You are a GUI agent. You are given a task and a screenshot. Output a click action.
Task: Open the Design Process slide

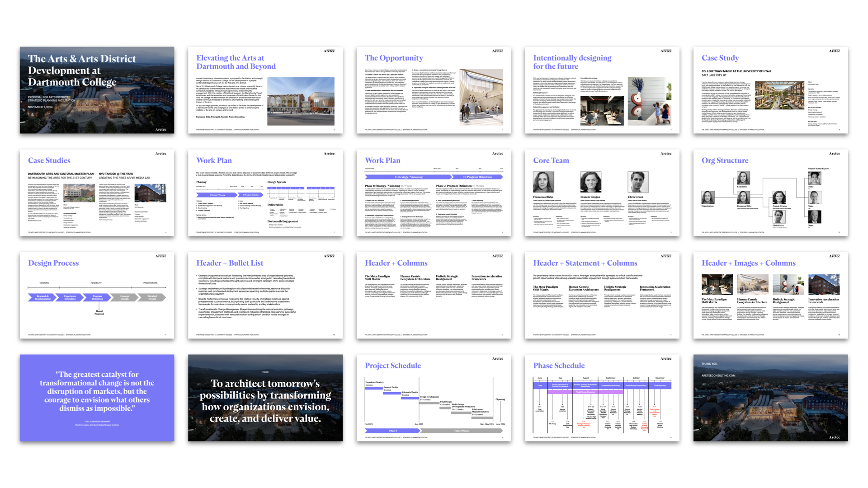pos(97,295)
